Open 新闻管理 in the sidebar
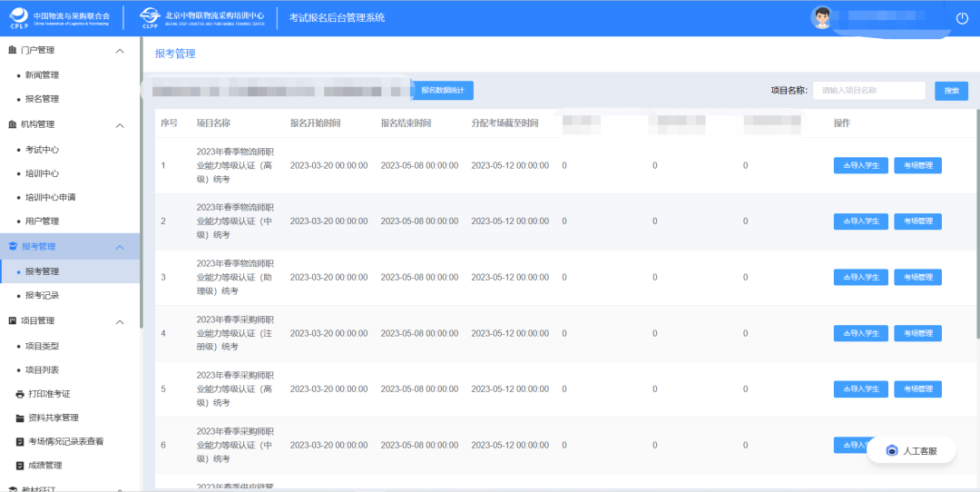Screen dimensions: 980x492 click(x=42, y=75)
